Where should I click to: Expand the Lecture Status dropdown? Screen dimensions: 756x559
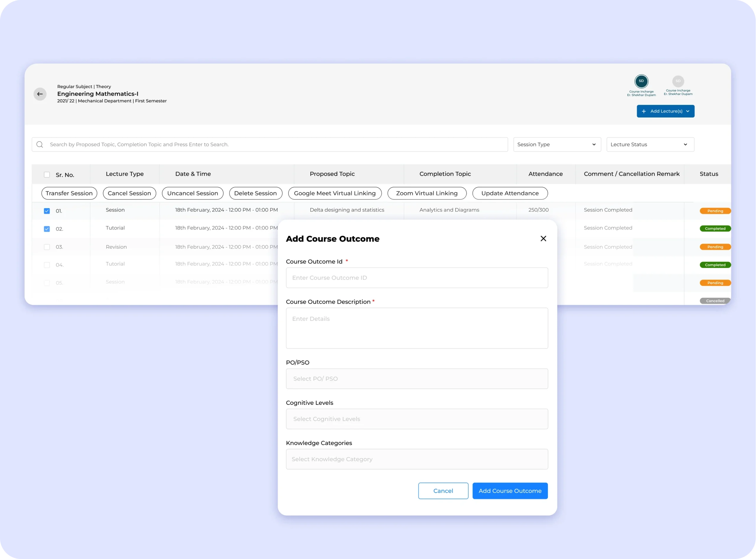pyautogui.click(x=650, y=144)
